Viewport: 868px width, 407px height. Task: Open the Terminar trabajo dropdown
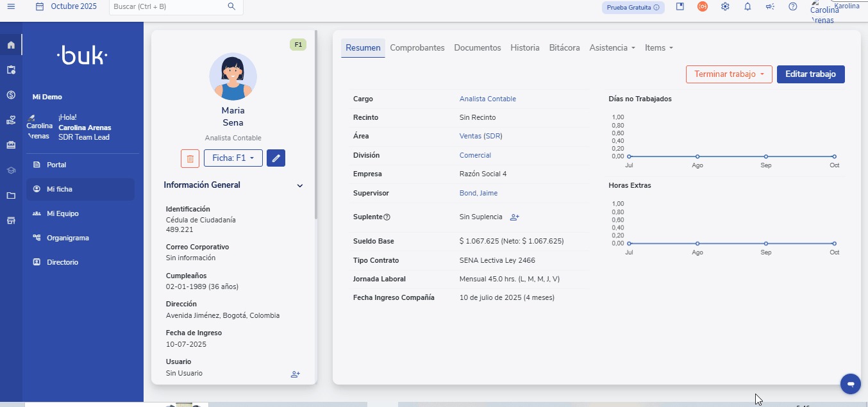pyautogui.click(x=729, y=74)
